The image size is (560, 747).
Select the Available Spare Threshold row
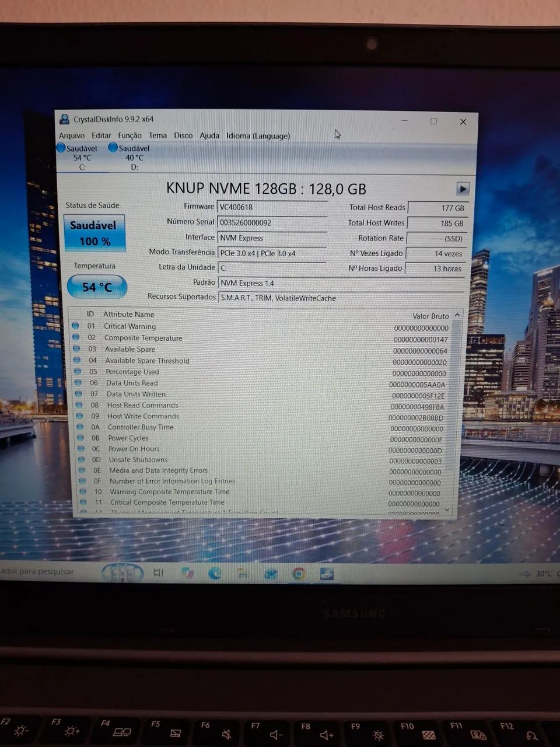261,361
